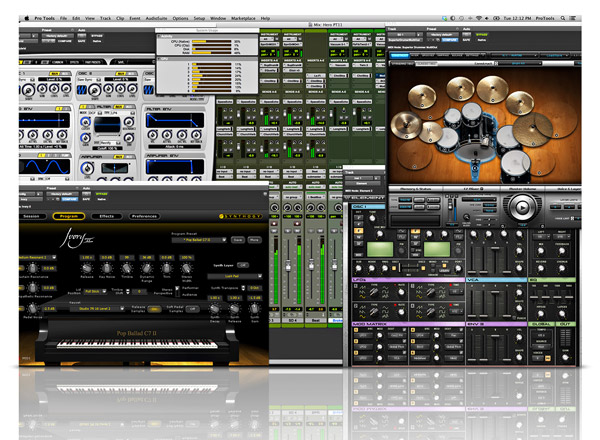Click the CPU (Native) meter in System Usage
600x440 pixels.
click(212, 41)
